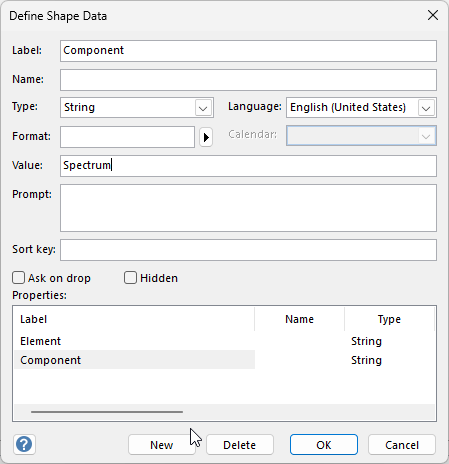Viewport: 449px width, 464px height.
Task: Close the Define Shape Data dialog
Action: pyautogui.click(x=433, y=15)
